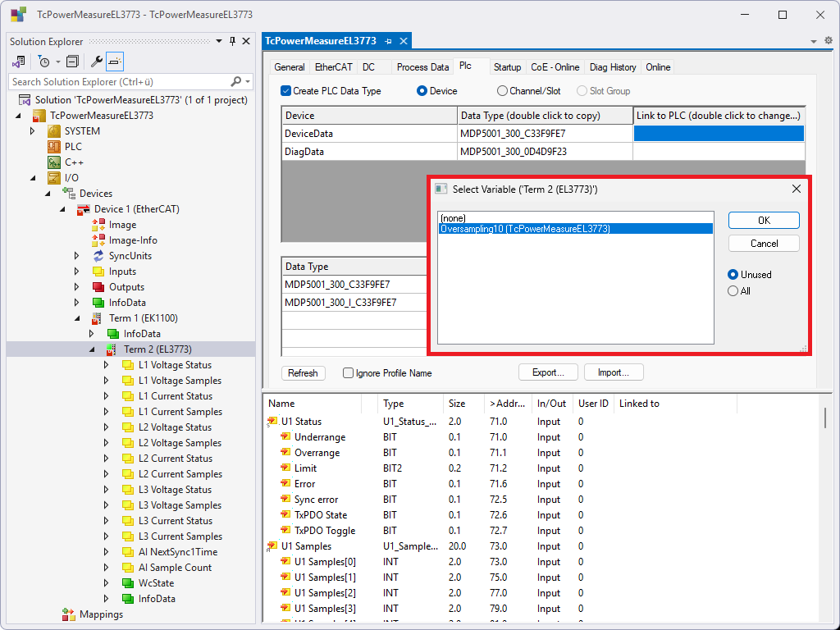
Task: Expand the SyncUnits node
Action: point(76,256)
